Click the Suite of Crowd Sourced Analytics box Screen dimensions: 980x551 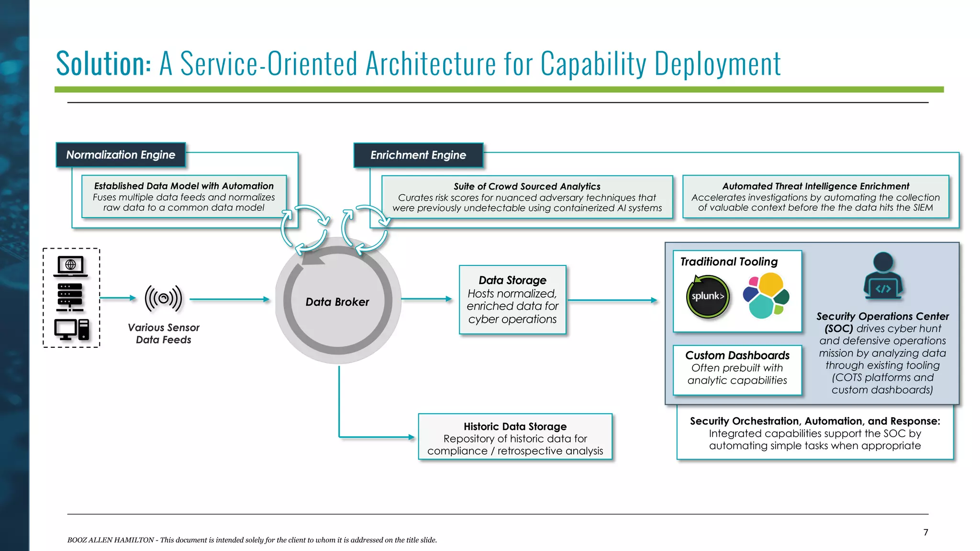click(527, 197)
